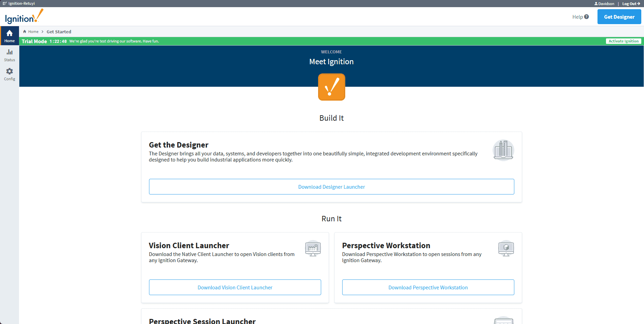
Task: Log out using the top-right link
Action: point(631,4)
